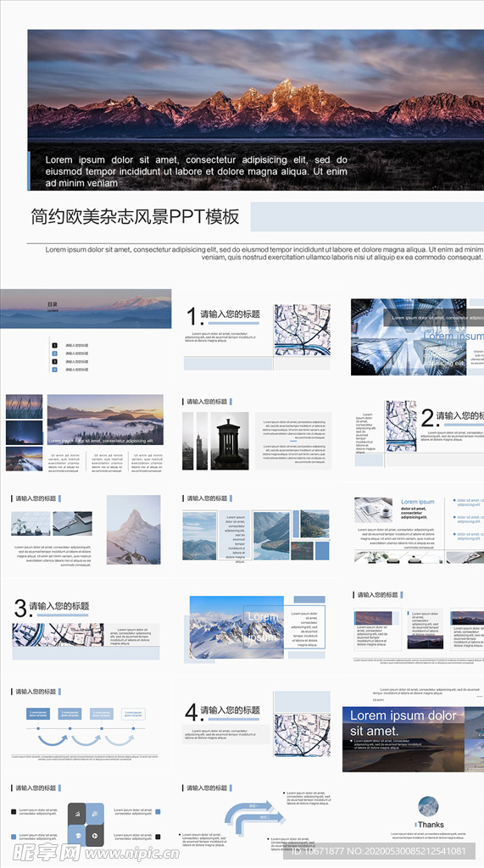Open the 目录 contents slide thumbnail

(86, 332)
